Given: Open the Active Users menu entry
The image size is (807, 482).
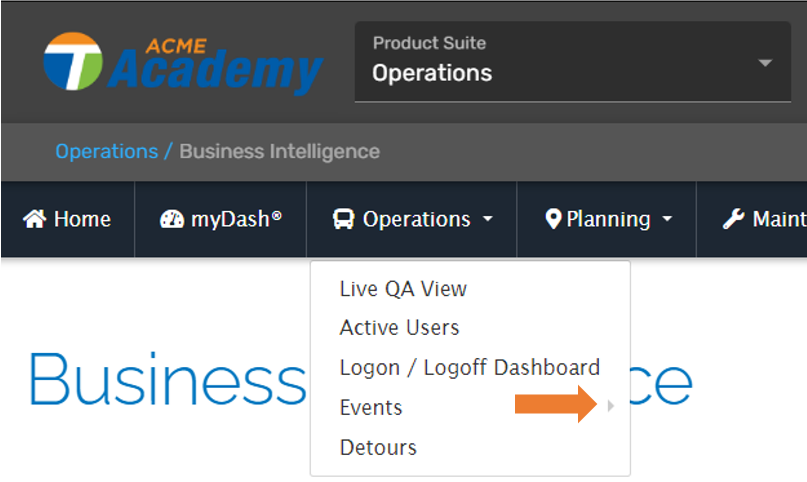Looking at the screenshot, I should 399,328.
